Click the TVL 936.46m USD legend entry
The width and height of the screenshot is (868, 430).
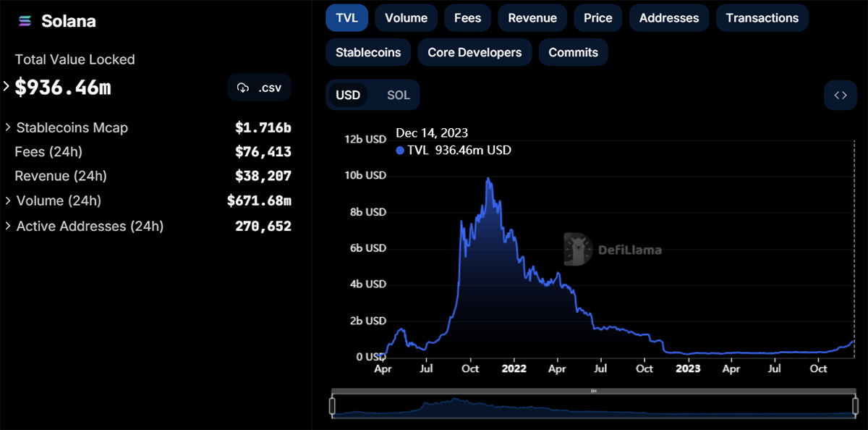[x=454, y=151]
